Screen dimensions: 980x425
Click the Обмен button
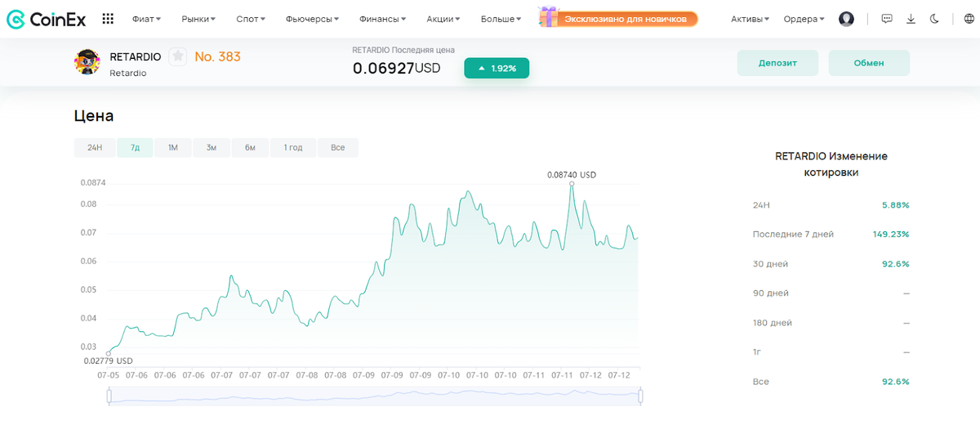[869, 63]
